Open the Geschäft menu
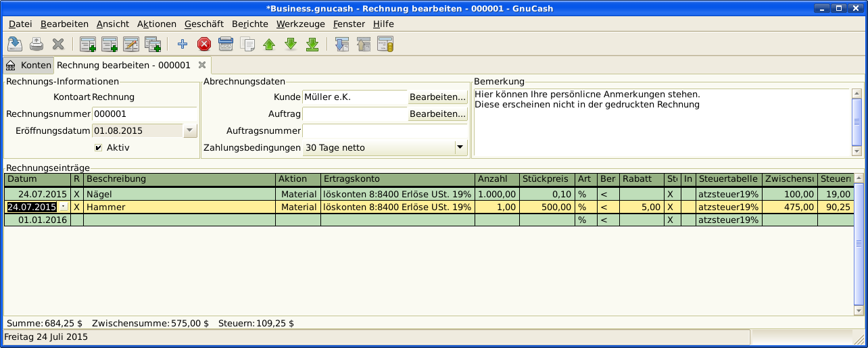 pos(203,24)
